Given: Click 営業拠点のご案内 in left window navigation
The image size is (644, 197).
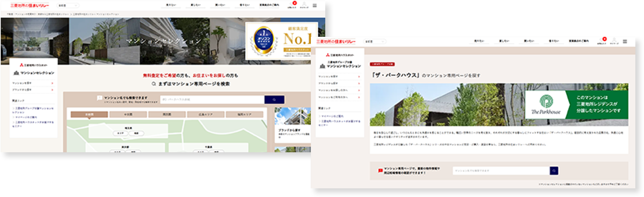Looking at the screenshot, I should [269, 5].
